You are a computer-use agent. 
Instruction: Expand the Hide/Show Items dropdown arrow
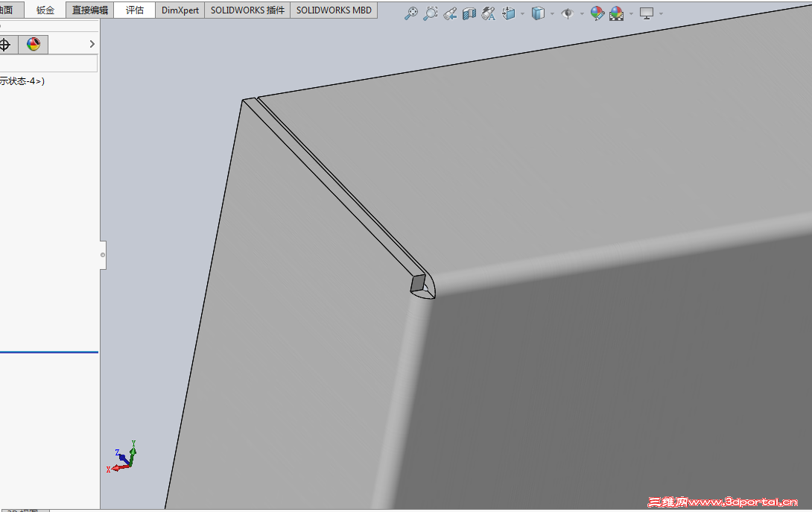point(582,14)
